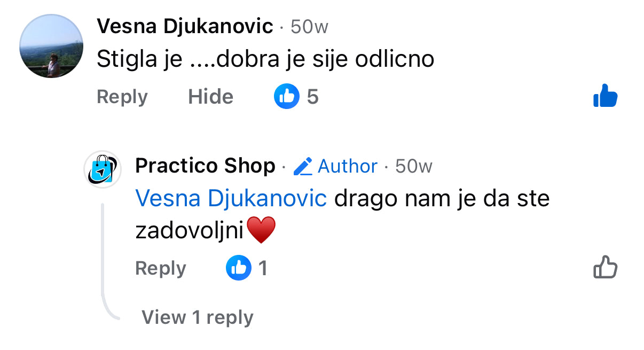Click the blue Vesna Djukanovic mention in the reply
The width and height of the screenshot is (644, 350).
click(231, 199)
